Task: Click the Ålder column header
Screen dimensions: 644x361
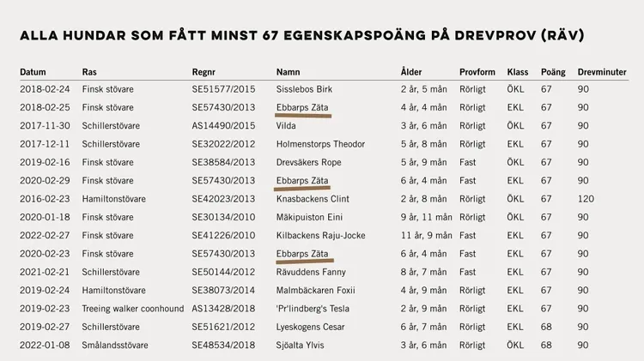Action: (x=411, y=72)
